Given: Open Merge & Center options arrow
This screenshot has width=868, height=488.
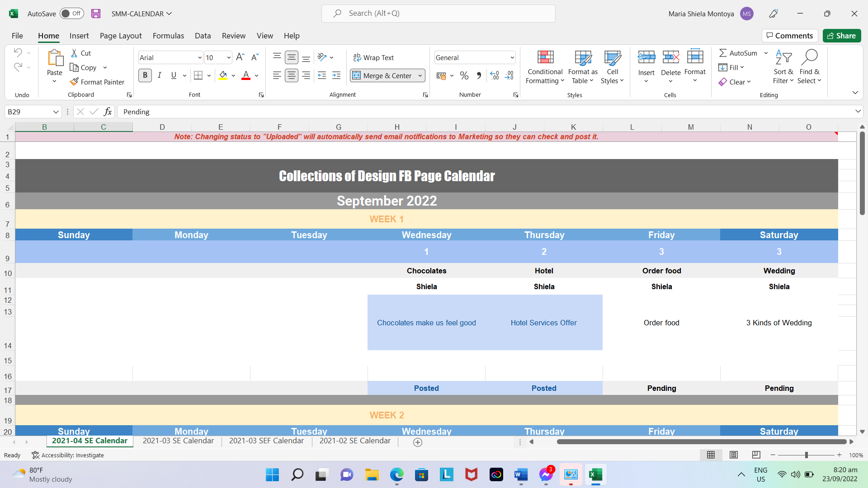Looking at the screenshot, I should (x=420, y=75).
